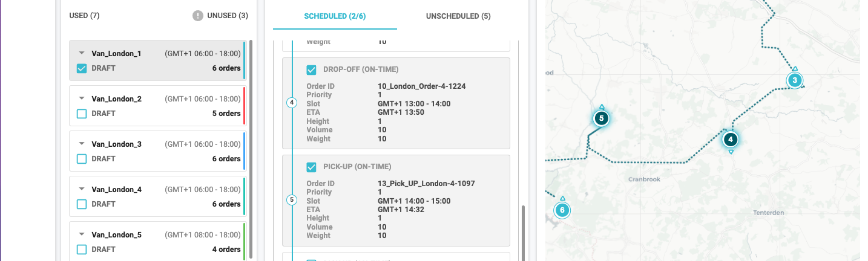Click the unused vehicles warning icon
The image size is (868, 261).
coord(198,16)
